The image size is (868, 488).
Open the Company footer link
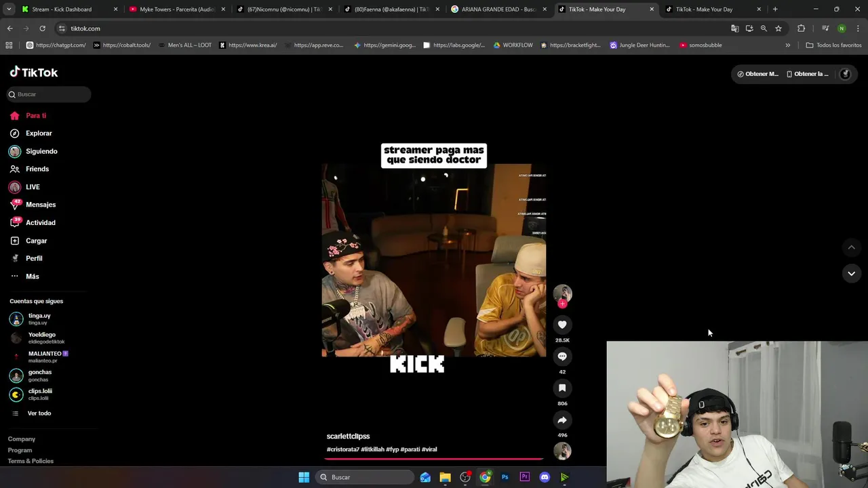point(22,439)
